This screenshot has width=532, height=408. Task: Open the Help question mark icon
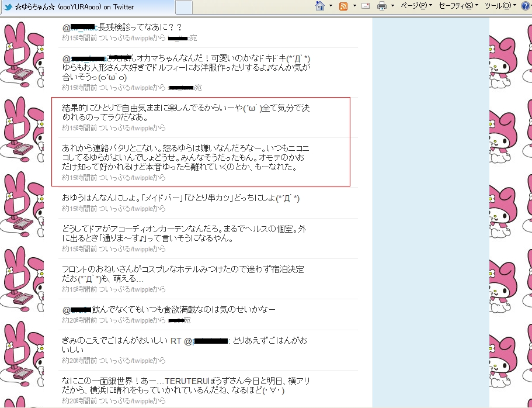tap(526, 6)
